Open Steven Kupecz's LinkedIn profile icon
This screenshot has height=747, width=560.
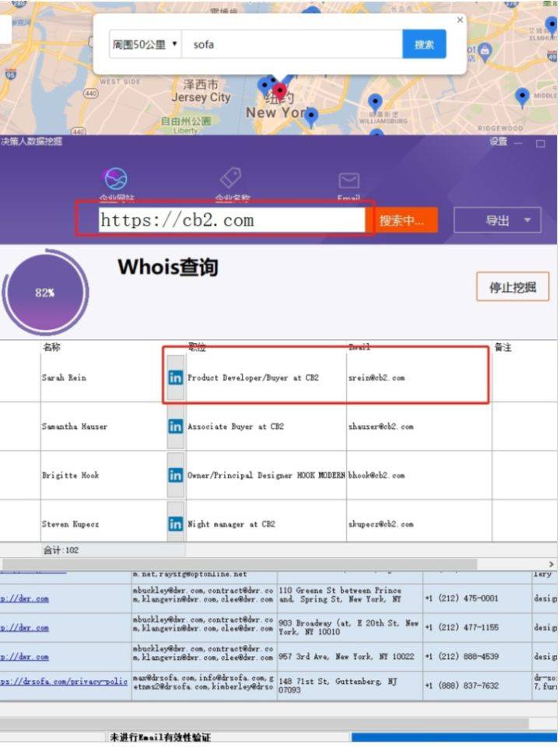[x=176, y=524]
